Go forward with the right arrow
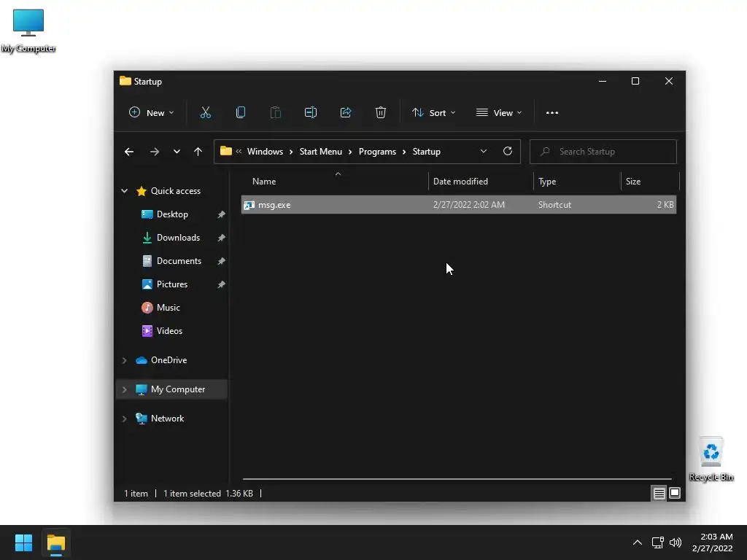Image resolution: width=747 pixels, height=560 pixels. point(155,152)
